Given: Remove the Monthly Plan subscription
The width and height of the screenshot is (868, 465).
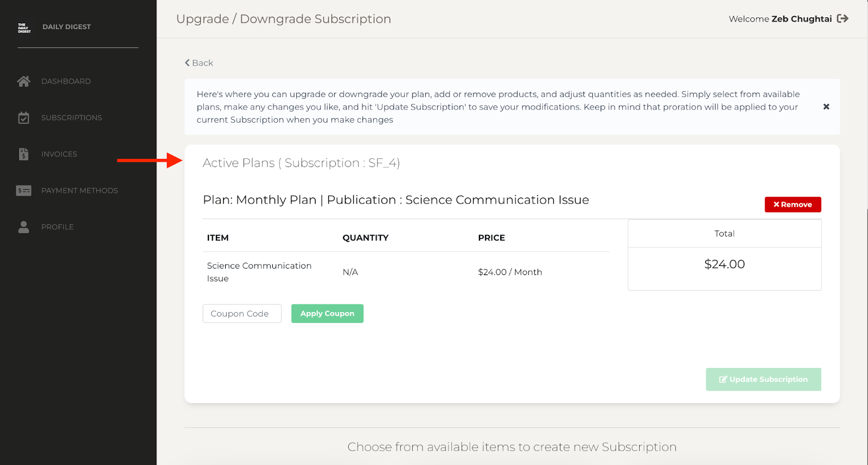Looking at the screenshot, I should [x=793, y=205].
